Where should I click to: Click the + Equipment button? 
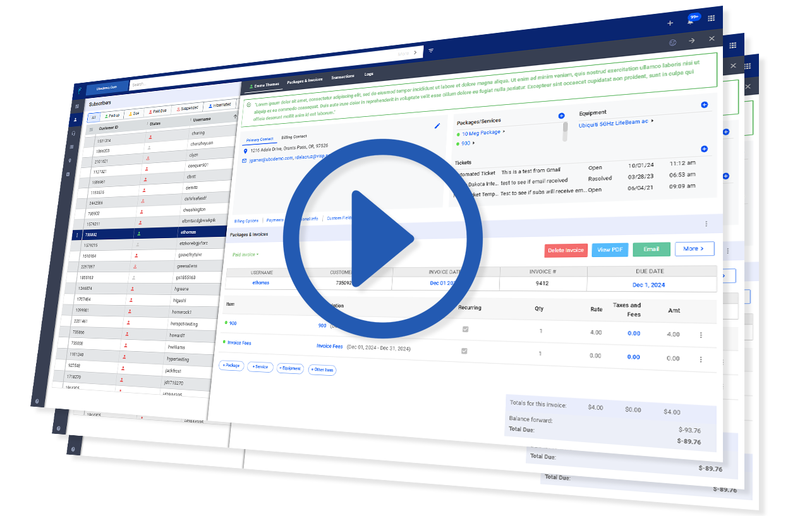tap(290, 368)
